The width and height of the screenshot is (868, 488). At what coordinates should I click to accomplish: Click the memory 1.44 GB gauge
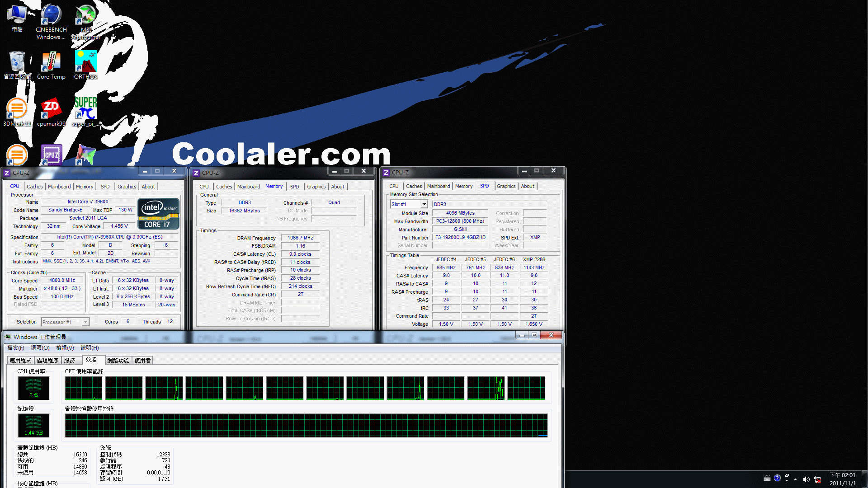(x=33, y=426)
